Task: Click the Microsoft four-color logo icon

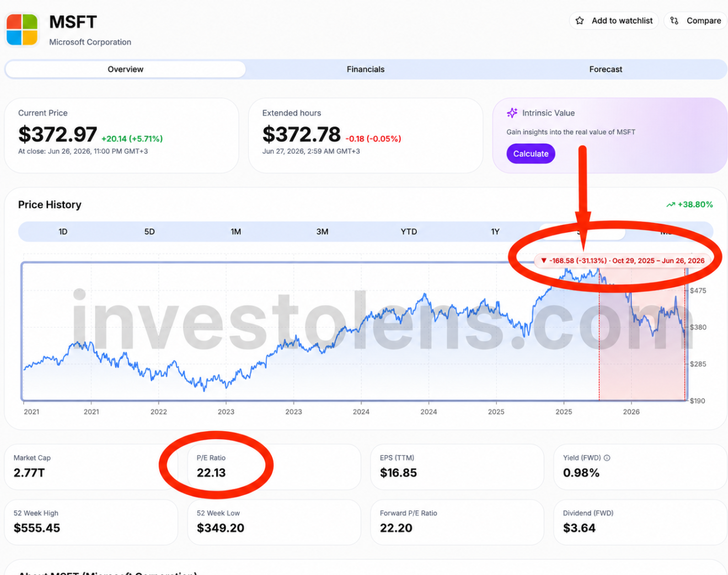Action: [22, 30]
